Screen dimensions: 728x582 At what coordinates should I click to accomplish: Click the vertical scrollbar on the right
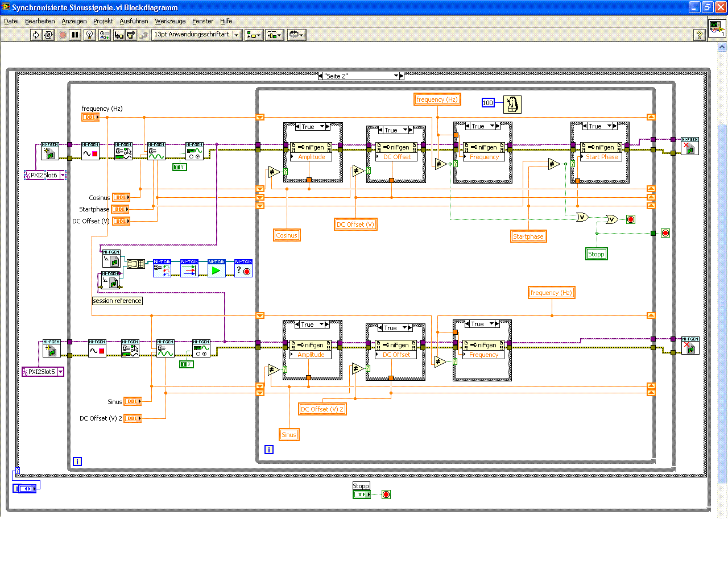tap(722, 284)
